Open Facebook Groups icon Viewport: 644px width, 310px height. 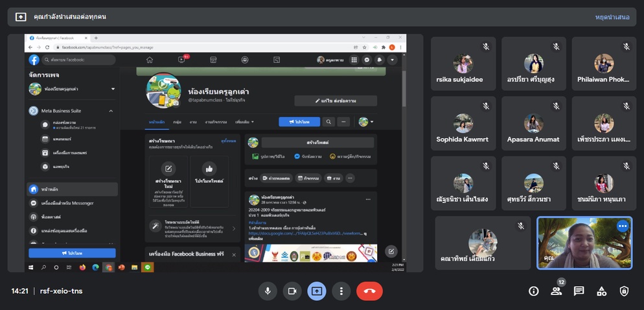tap(245, 60)
